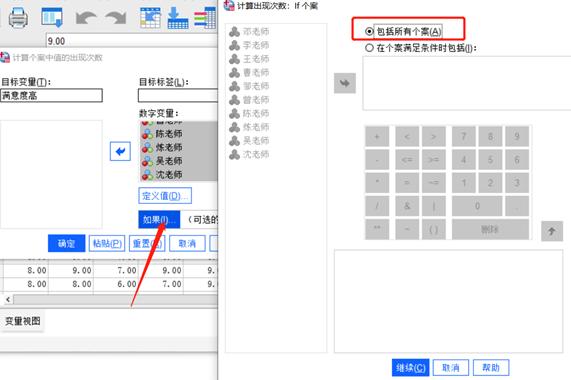Click the 如果(I)... button
The image size is (571, 380).
[159, 219]
